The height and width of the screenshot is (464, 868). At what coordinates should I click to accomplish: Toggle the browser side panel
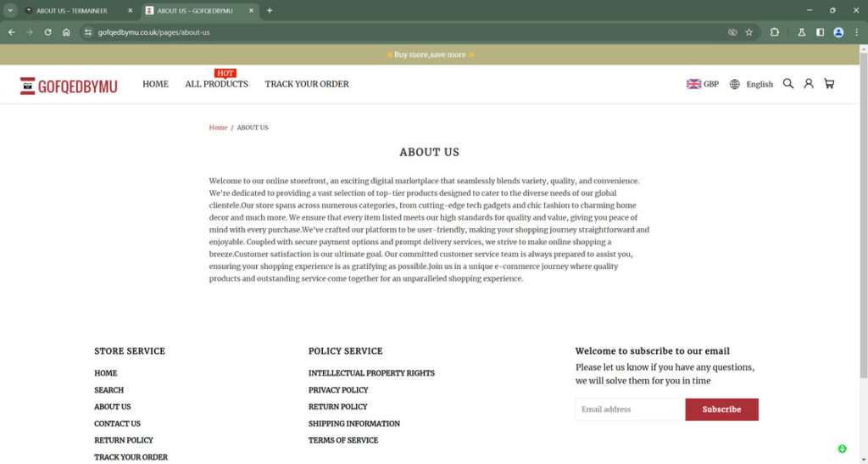[820, 32]
